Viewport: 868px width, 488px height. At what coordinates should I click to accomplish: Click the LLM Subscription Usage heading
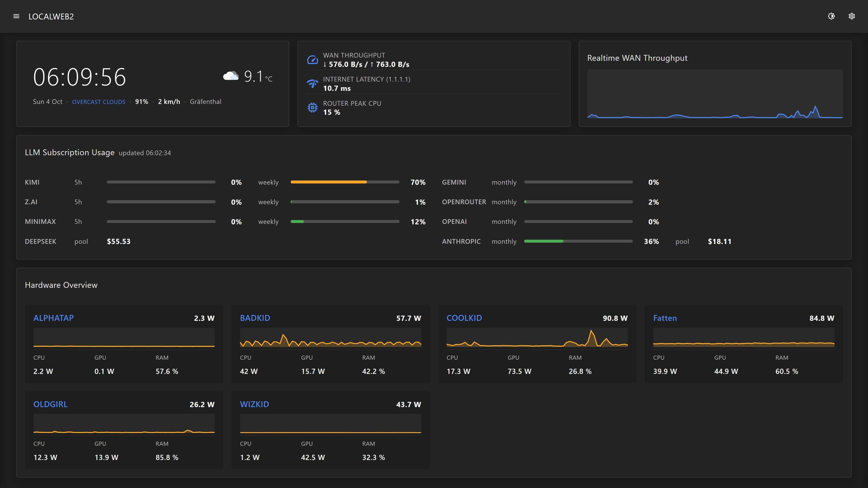pyautogui.click(x=70, y=152)
